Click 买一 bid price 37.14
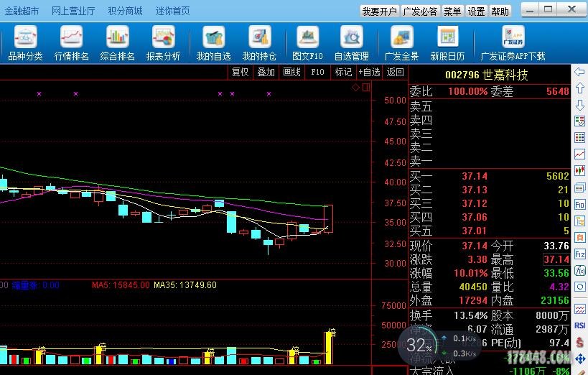Screen dimensions: 588x375 tap(475, 176)
